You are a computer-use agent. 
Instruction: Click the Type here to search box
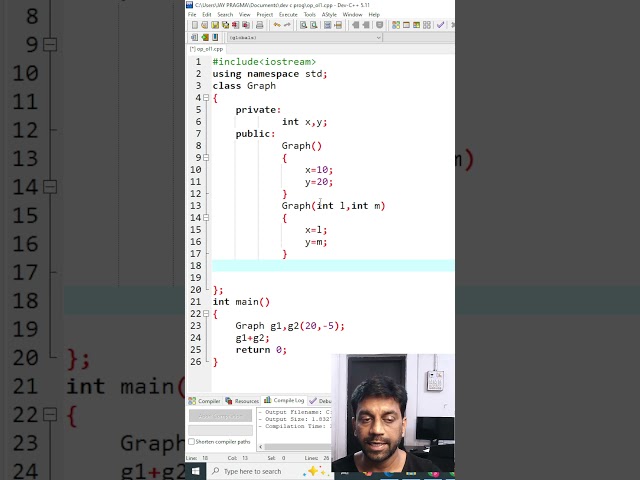pyautogui.click(x=269, y=471)
